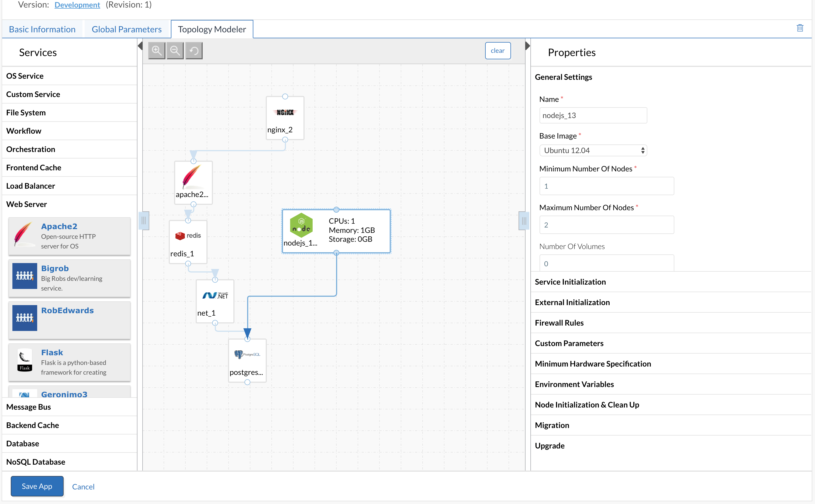Screen dimensions: 815x504
Task: Click the Save App button
Action: pos(37,486)
